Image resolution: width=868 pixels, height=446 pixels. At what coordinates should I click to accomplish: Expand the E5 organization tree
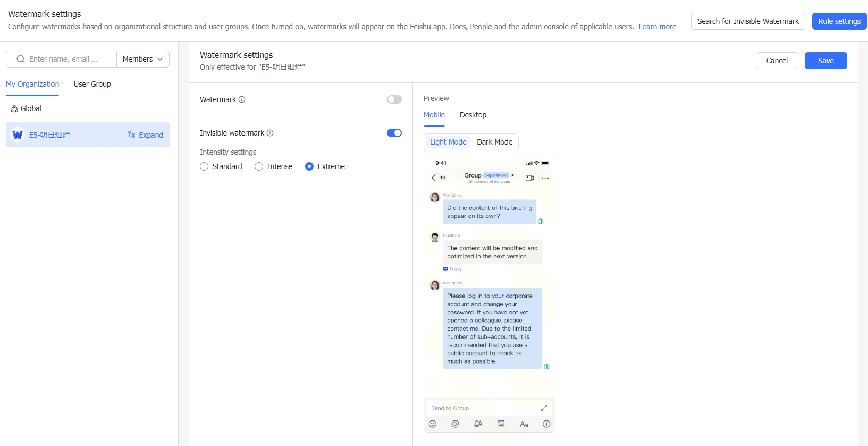point(146,135)
